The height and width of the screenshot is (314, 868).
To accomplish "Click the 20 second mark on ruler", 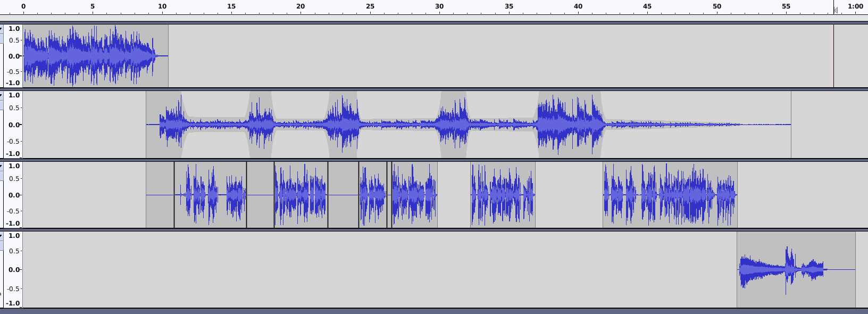I will pos(301,6).
